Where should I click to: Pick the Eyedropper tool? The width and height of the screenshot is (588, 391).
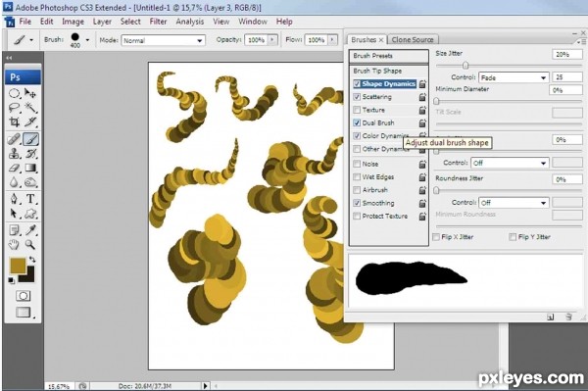tap(30, 230)
